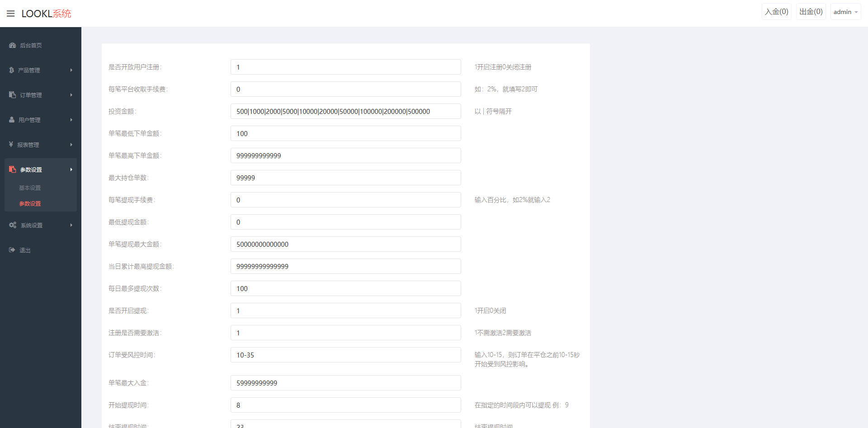This screenshot has height=428, width=868.
Task: Open the 系统设置 menu label
Action: 32,225
